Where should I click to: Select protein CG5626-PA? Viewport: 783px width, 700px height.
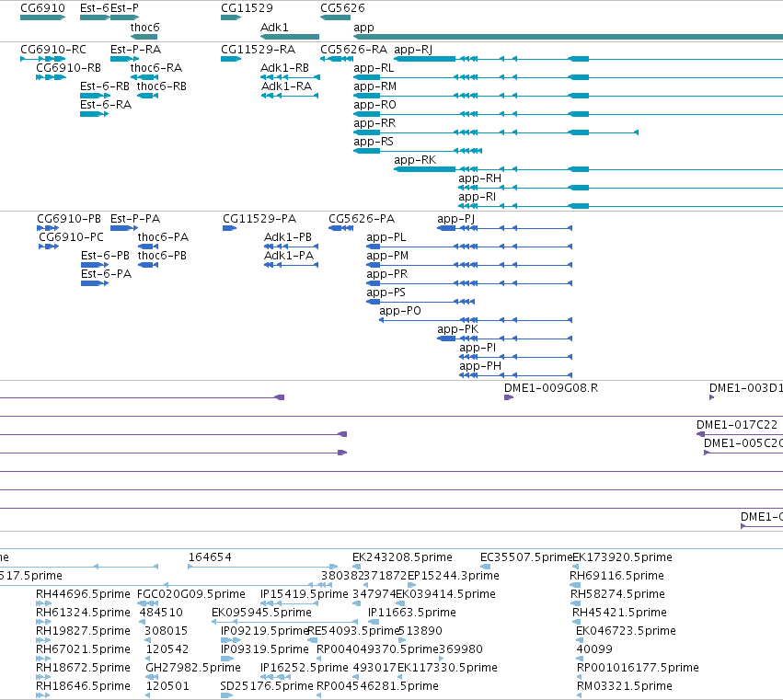[x=362, y=219]
